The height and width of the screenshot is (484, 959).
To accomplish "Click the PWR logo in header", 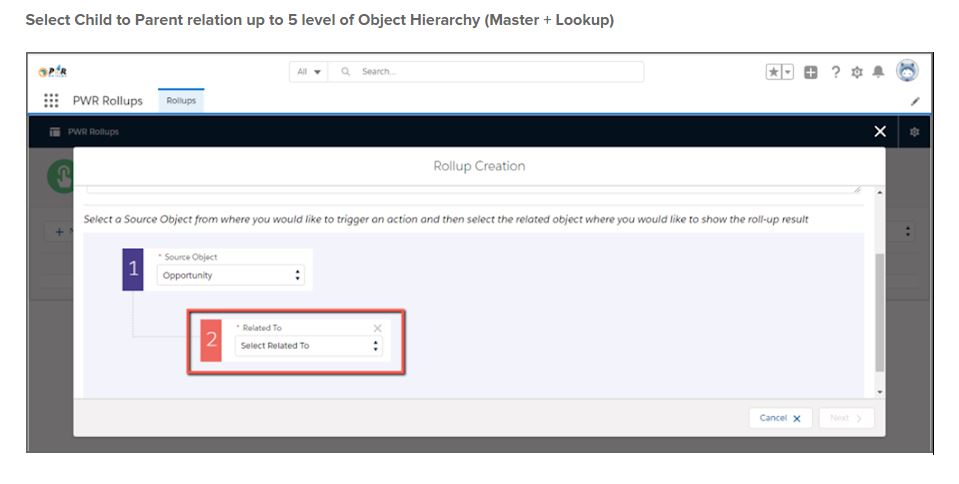I will [x=52, y=72].
